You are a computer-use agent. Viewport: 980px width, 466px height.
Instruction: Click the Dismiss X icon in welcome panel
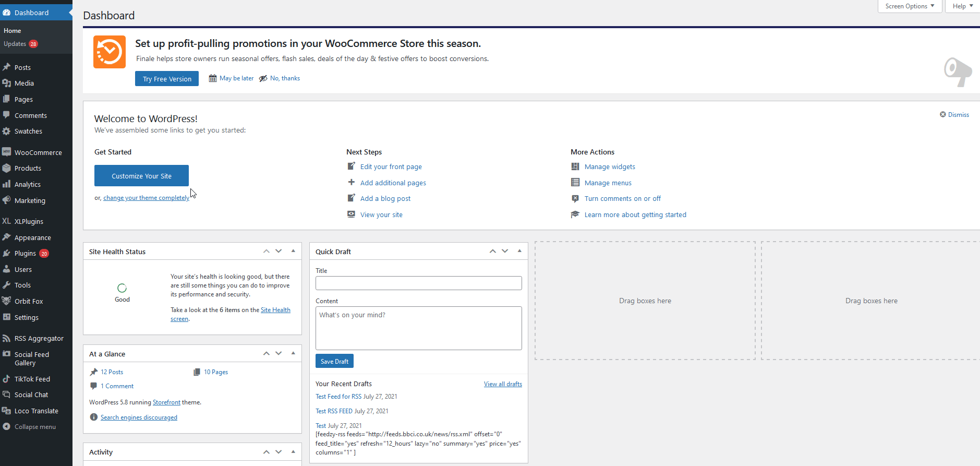point(943,114)
